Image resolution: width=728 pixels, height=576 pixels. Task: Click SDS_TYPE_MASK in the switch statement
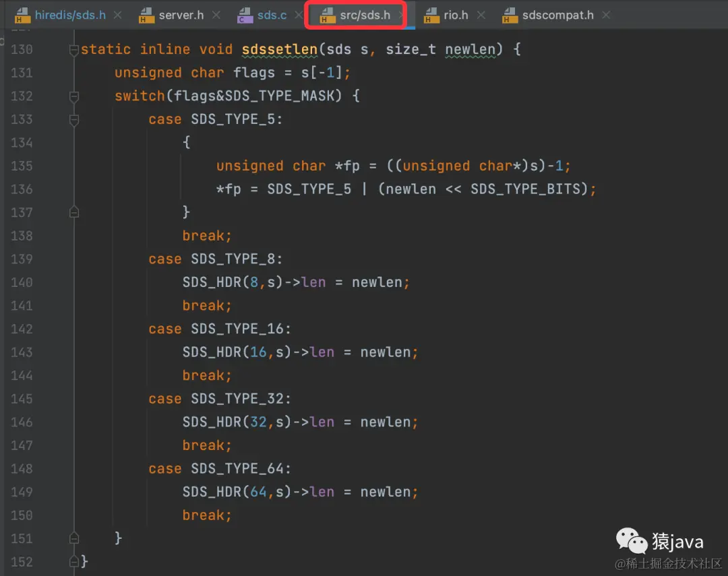pos(280,96)
